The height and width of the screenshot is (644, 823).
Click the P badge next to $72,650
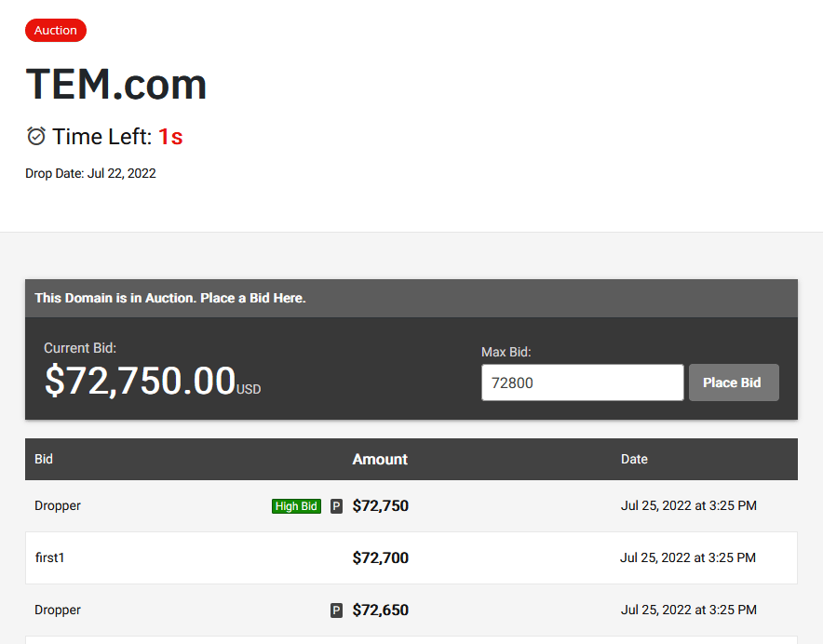click(x=336, y=610)
